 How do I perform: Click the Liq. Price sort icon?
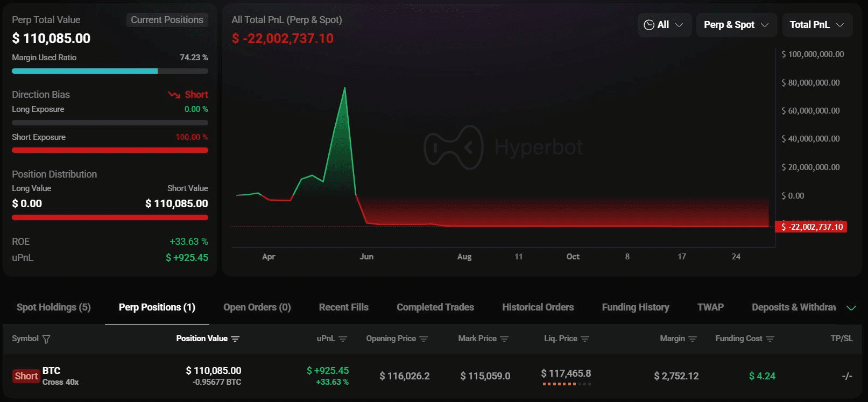(585, 339)
